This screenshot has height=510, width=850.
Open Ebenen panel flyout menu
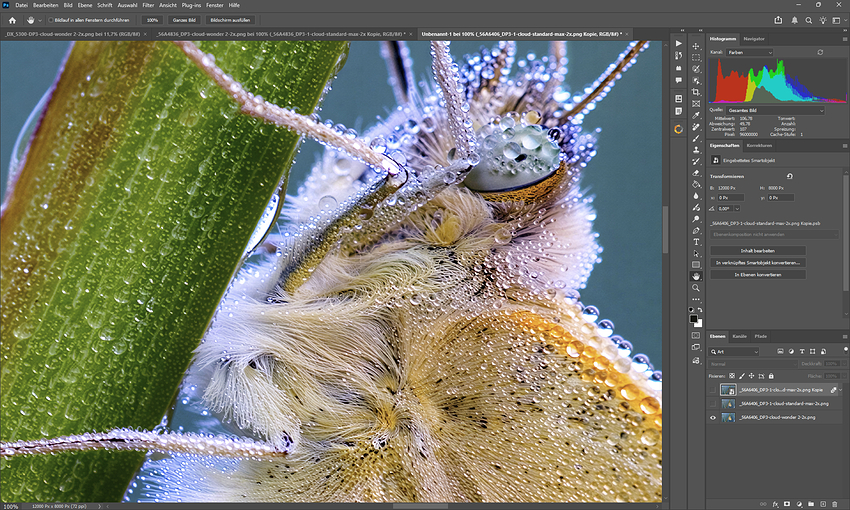tap(845, 336)
